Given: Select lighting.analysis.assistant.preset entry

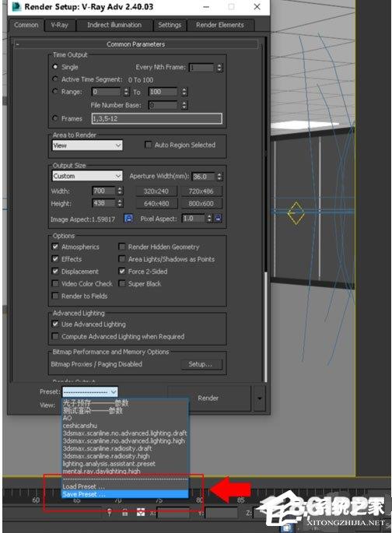Looking at the screenshot, I should pos(125,464).
